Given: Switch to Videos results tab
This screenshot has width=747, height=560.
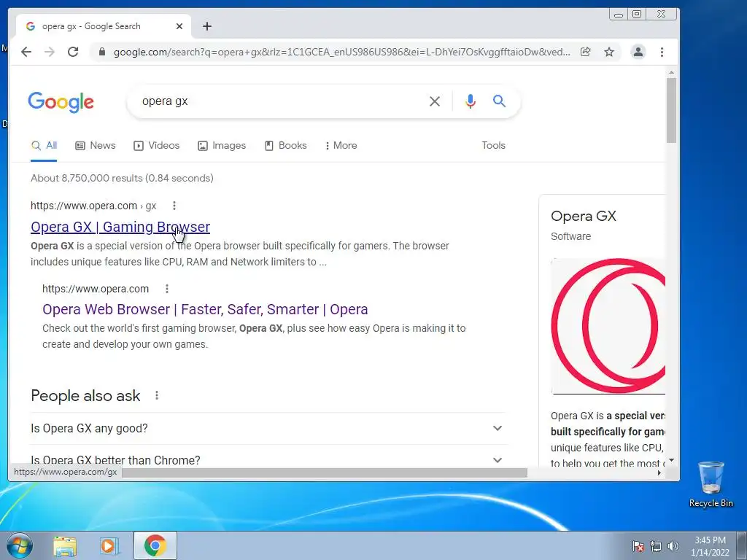Looking at the screenshot, I should coord(156,146).
